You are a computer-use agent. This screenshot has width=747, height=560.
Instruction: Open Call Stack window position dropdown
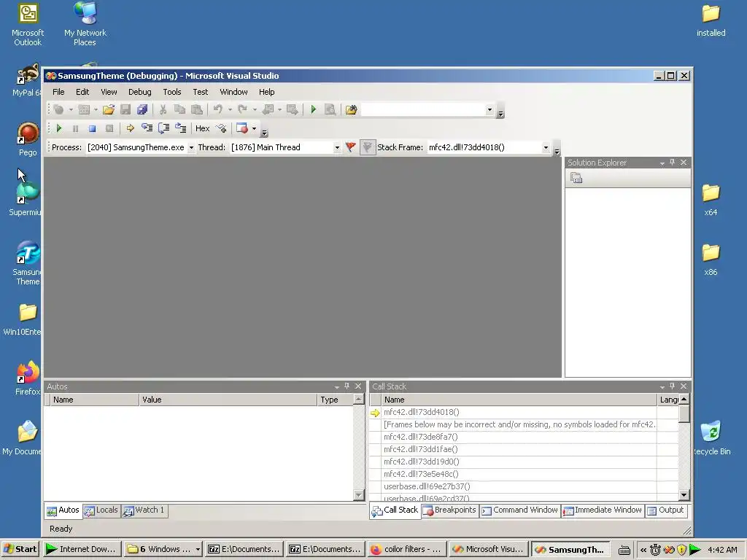662,386
